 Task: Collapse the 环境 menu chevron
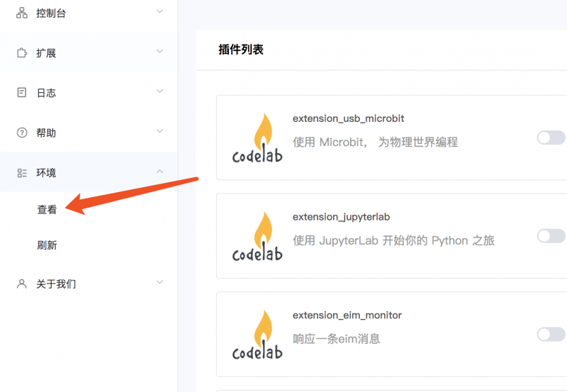coord(159,171)
